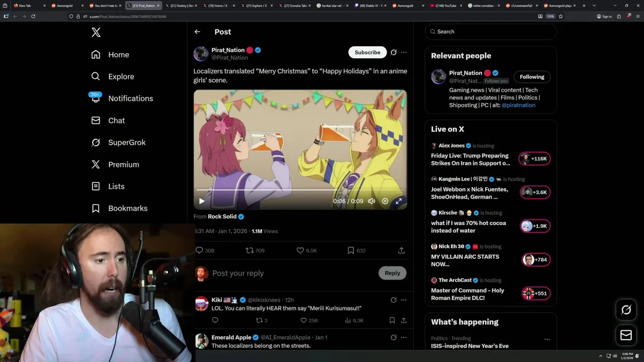Open SuperGrok from the sidebar
This screenshot has height=362, width=644.
118,142
